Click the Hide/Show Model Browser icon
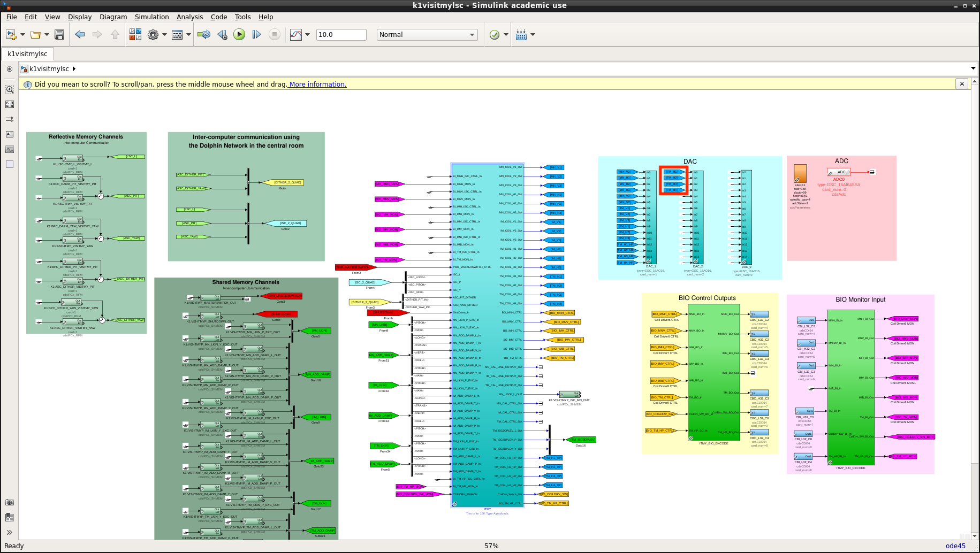The width and height of the screenshot is (980, 553). pyautogui.click(x=10, y=69)
